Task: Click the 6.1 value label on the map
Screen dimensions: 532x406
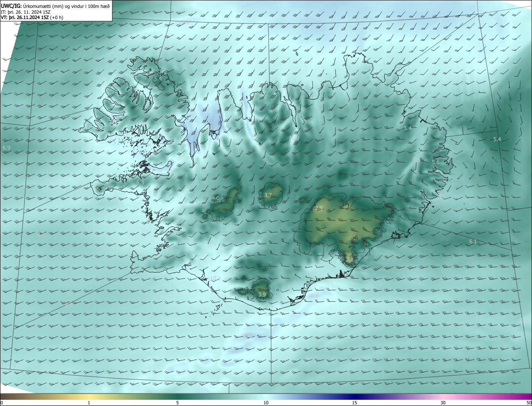Action: pos(473,242)
